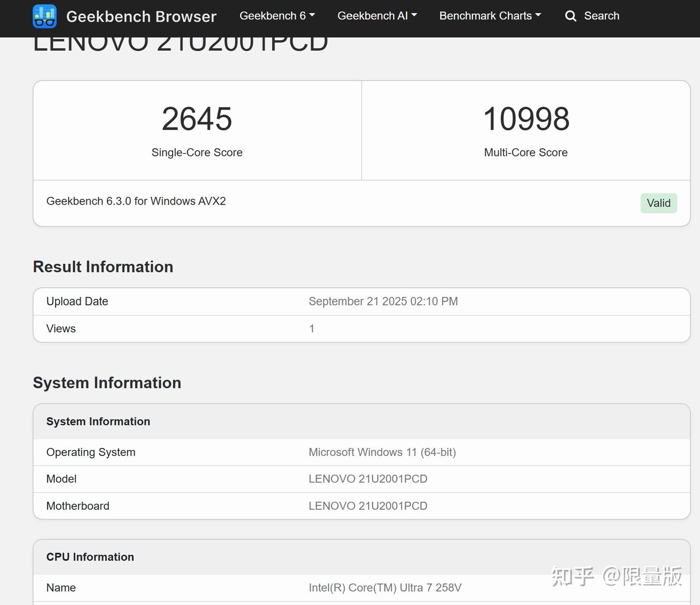Select the Motherboard value LENOVO 21U2001PCD
Viewport: 700px width, 605px height.
coord(368,506)
